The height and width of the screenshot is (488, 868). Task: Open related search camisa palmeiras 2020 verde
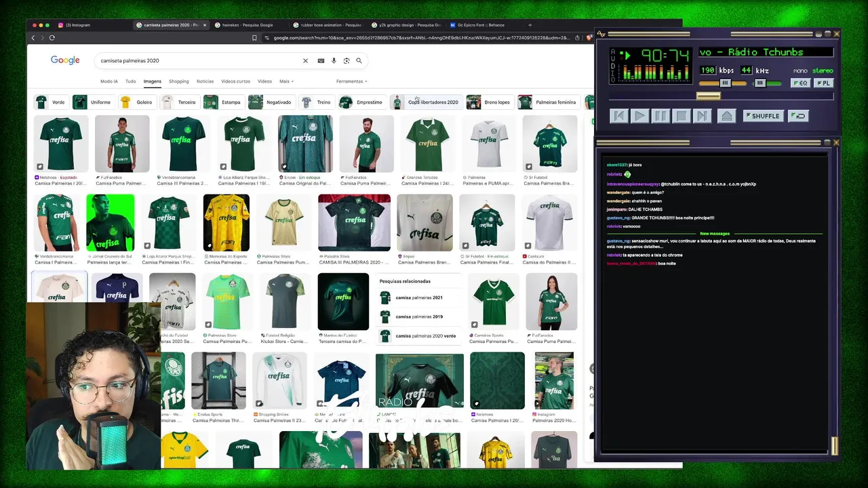pyautogui.click(x=418, y=335)
